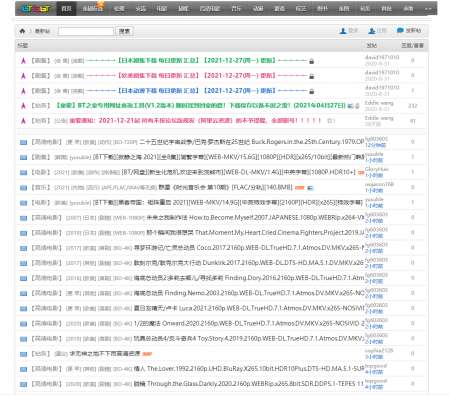Click the pin icon of the blue 2021-12-27 thread
This screenshot has height=396, width=450.
pyautogui.click(x=23, y=91)
